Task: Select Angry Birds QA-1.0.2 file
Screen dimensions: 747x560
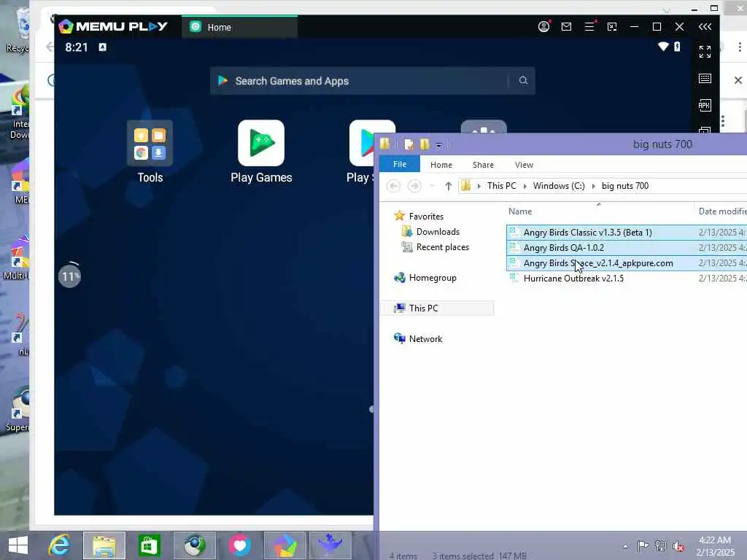Action: point(564,248)
